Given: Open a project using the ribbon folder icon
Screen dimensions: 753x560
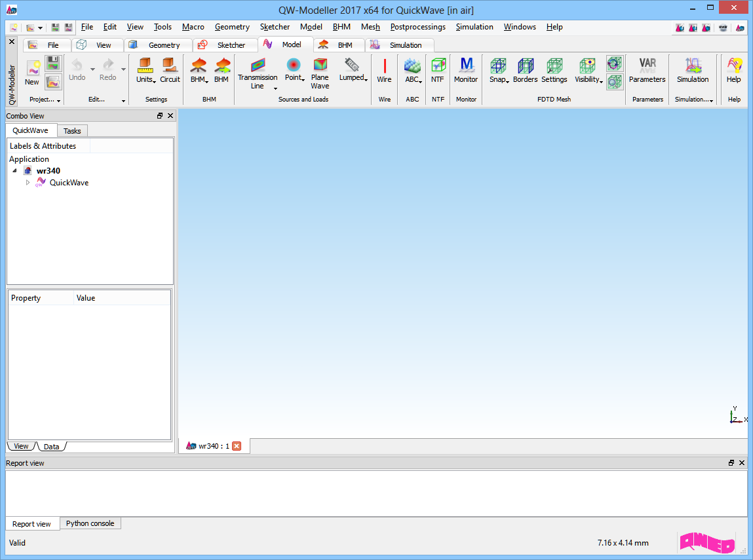Looking at the screenshot, I should point(53,82).
